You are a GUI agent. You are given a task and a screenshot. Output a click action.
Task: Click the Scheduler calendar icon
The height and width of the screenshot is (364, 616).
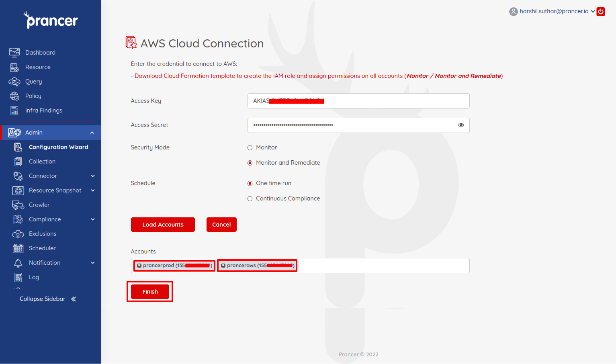click(18, 248)
